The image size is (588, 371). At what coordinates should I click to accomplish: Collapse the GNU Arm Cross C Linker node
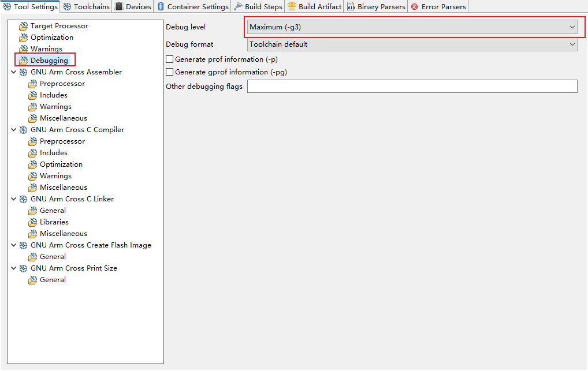[13, 199]
